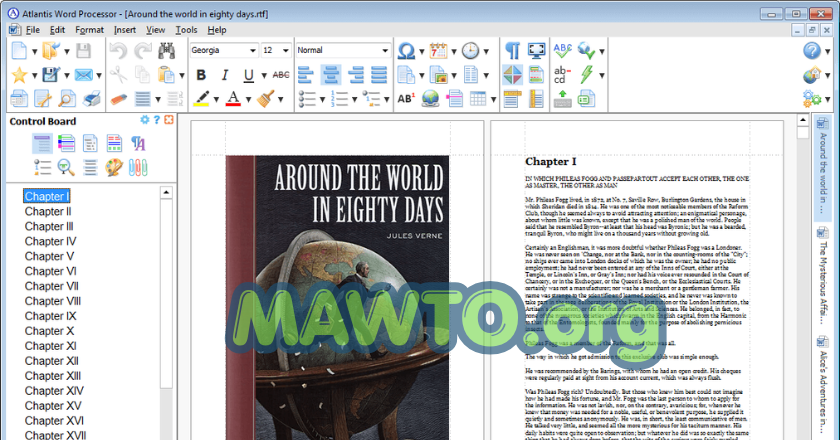Open the Georgia font name dropdown
Viewport: 840px width, 440px height.
[253, 50]
